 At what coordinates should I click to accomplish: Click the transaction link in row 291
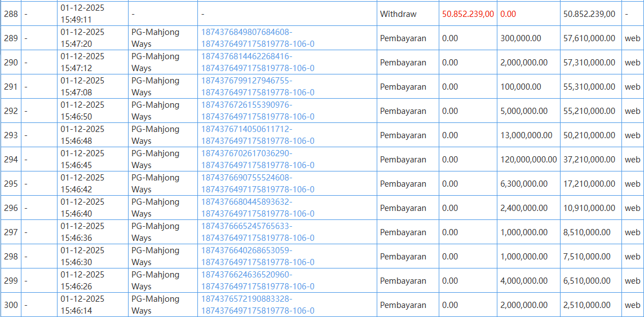click(258, 86)
